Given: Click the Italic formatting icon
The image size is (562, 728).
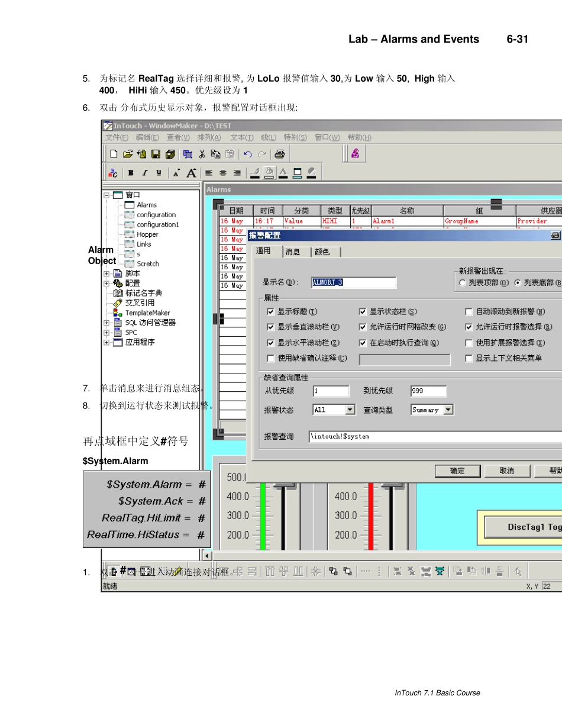Looking at the screenshot, I should tap(144, 173).
